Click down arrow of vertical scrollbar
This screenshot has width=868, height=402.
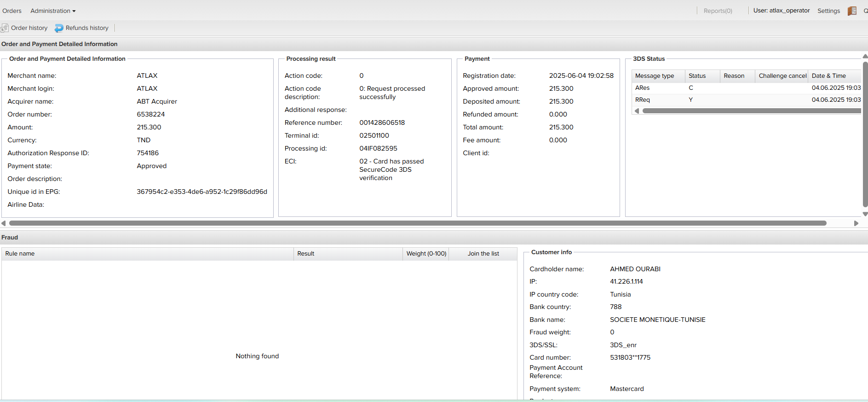coord(865,214)
